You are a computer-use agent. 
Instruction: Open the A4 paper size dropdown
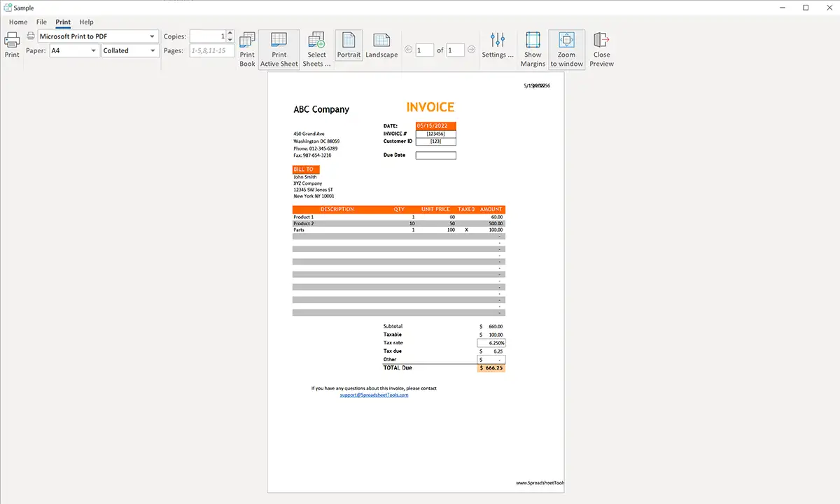(x=94, y=50)
